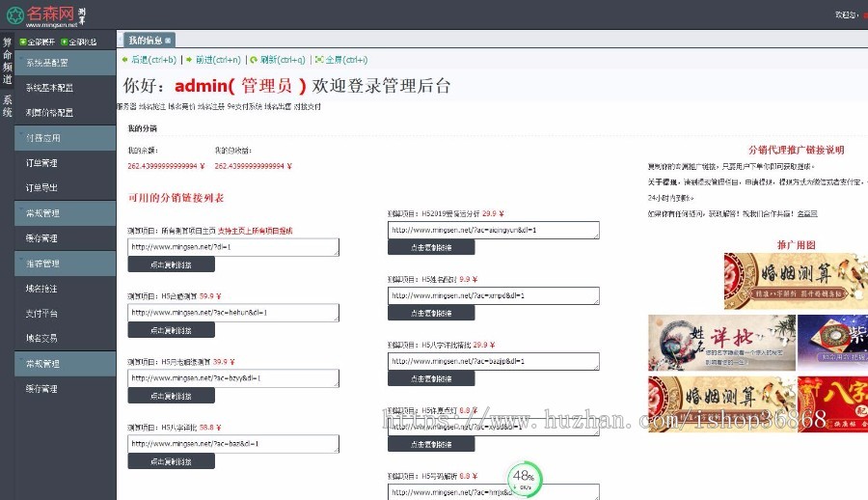
Task: Click the blue compass promo banner
Action: tap(832, 343)
